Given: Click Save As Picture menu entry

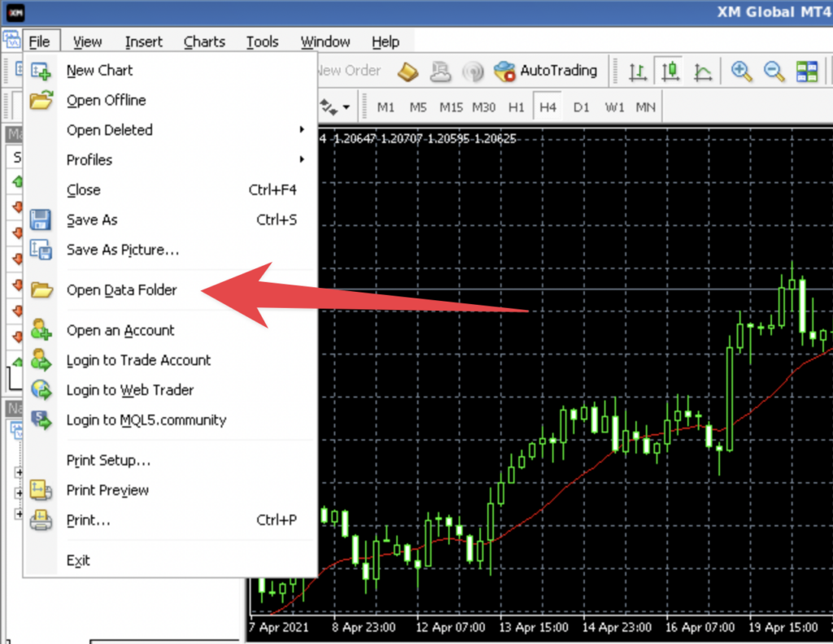Looking at the screenshot, I should pyautogui.click(x=122, y=250).
